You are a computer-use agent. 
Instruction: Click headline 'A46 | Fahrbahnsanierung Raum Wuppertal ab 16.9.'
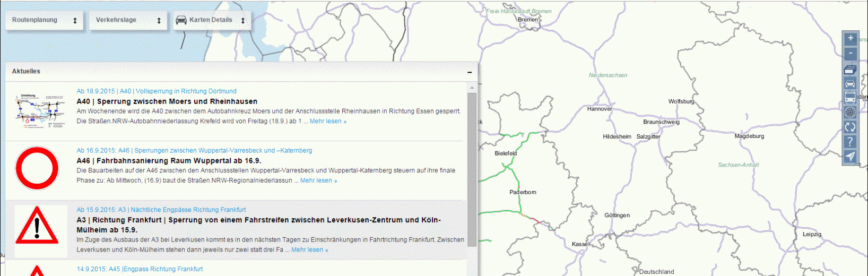click(x=169, y=160)
